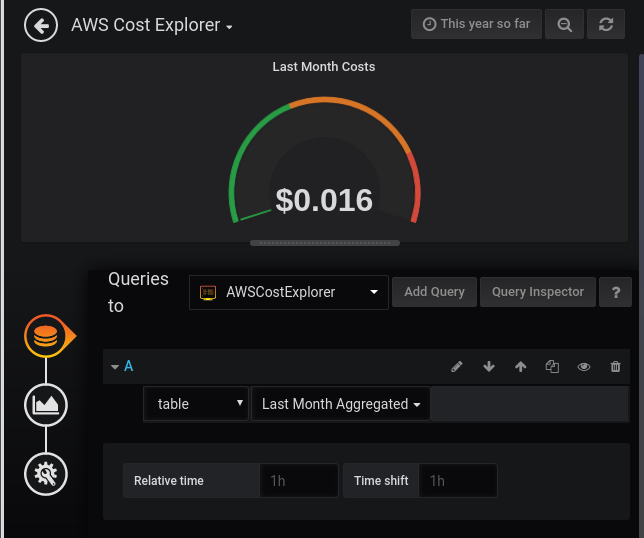Select the Queries database tab icon

(x=46, y=336)
